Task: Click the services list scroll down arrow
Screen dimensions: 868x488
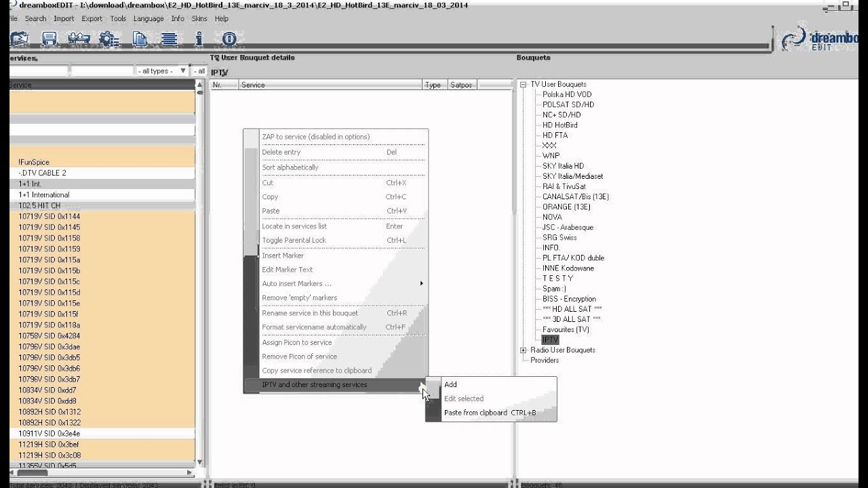Action: 199,462
